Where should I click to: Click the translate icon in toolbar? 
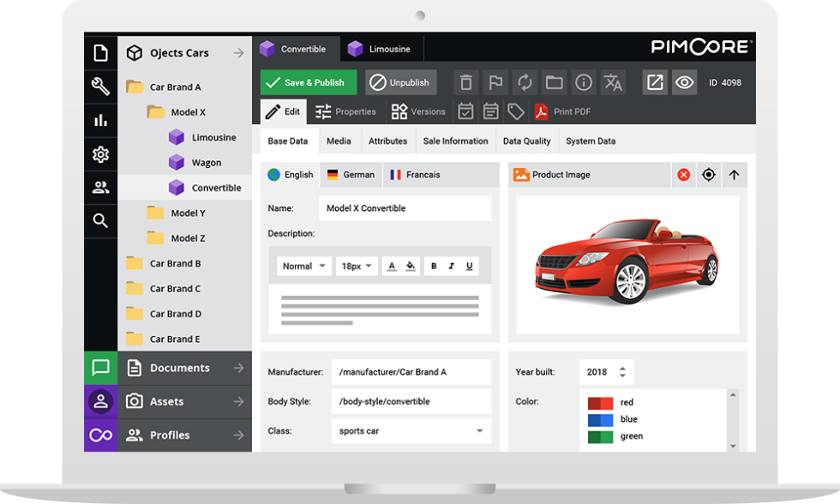pyautogui.click(x=613, y=82)
